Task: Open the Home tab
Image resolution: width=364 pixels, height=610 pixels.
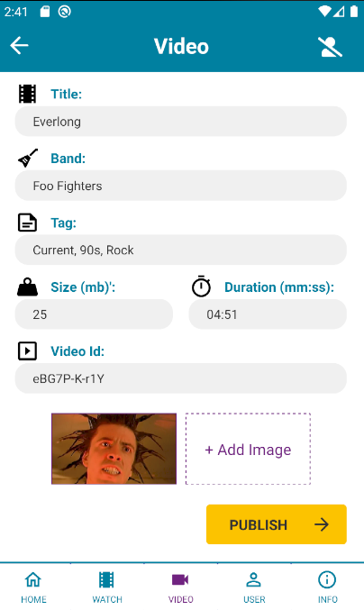Action: 33,587
